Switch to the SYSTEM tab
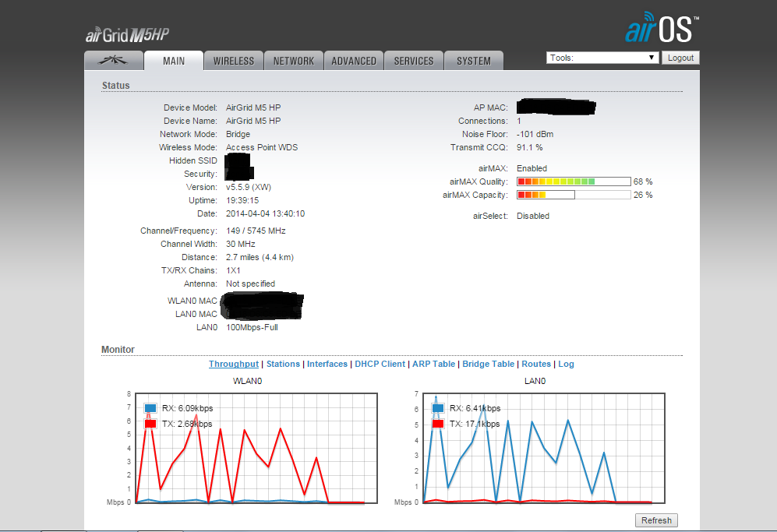The height and width of the screenshot is (532, 777). [x=474, y=61]
